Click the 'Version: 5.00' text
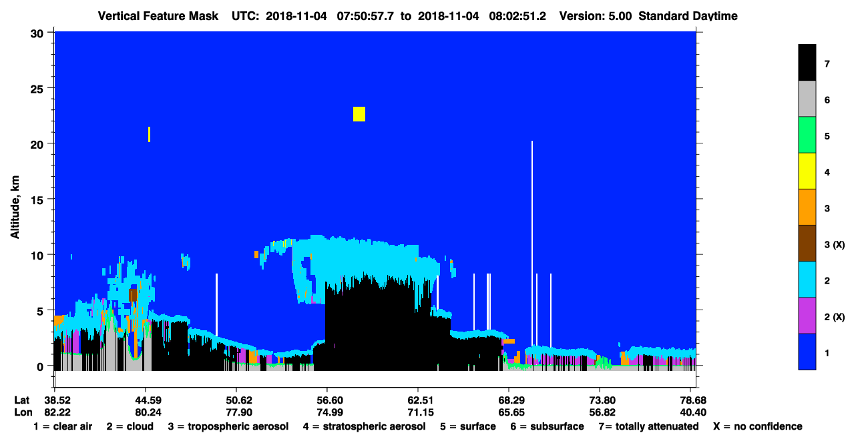 596,16
